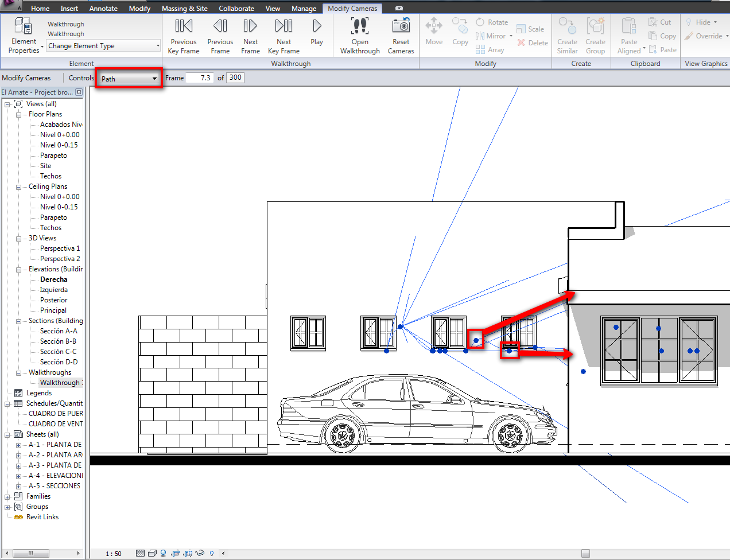Expand the Families tree node

[7, 497]
